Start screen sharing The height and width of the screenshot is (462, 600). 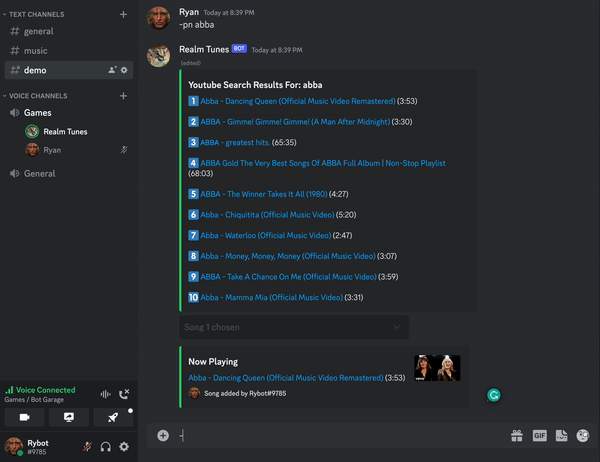click(69, 417)
